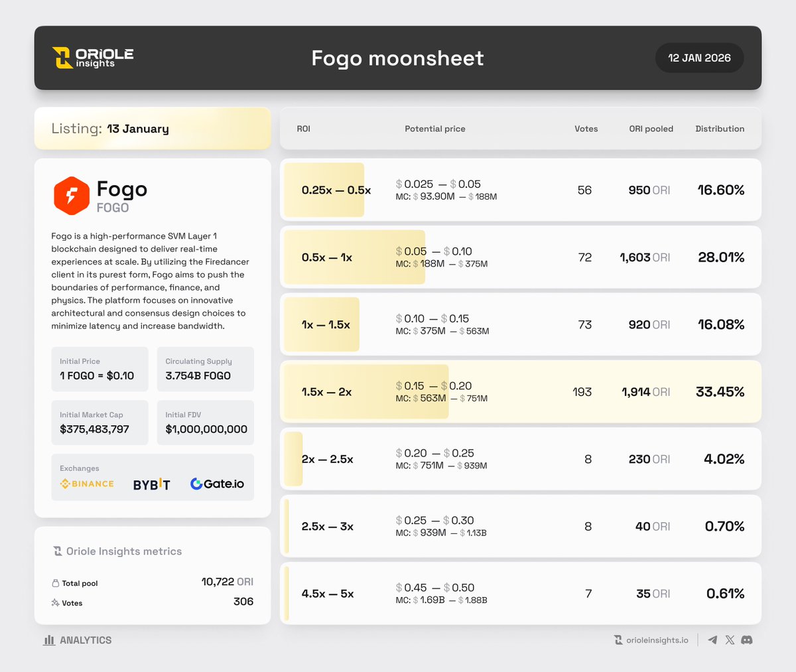Click the 0.61% distribution value
Image resolution: width=796 pixels, height=672 pixels.
click(725, 594)
